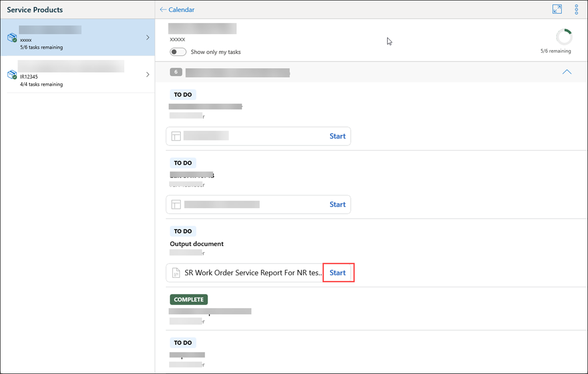Click the 5/6 remaining label under the progress ring

pyautogui.click(x=556, y=51)
